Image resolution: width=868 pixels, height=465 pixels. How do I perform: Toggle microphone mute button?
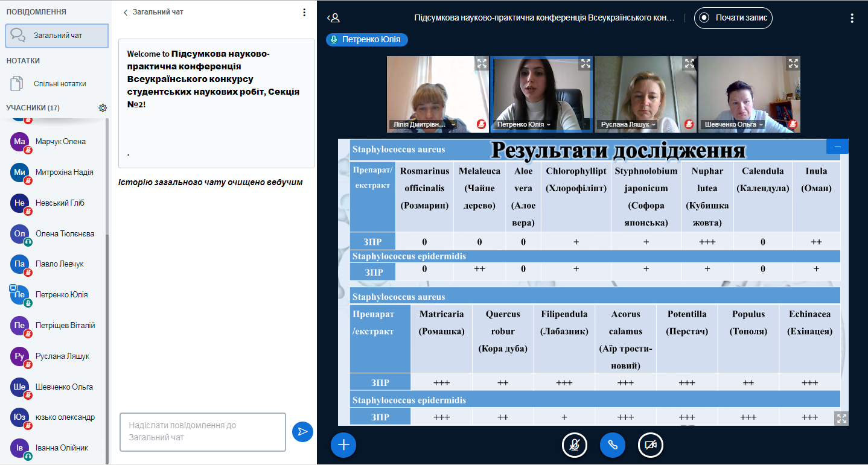tap(575, 445)
